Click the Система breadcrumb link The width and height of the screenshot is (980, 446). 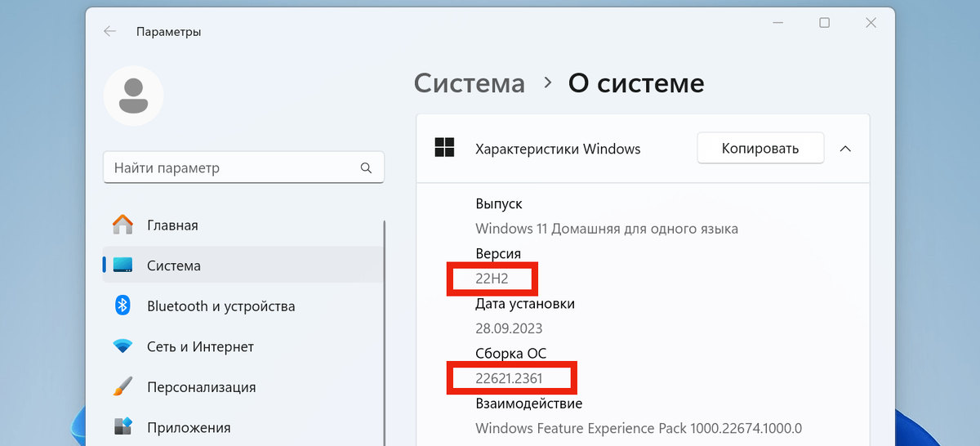470,83
